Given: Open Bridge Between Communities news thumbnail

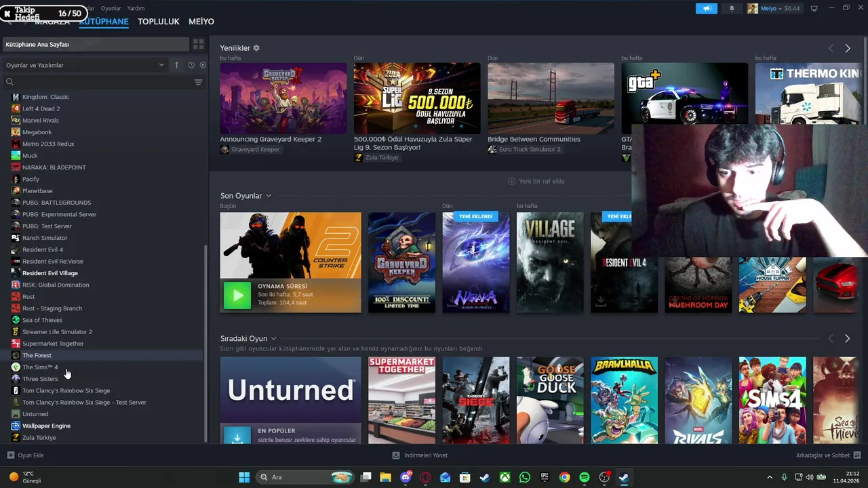Looking at the screenshot, I should coord(551,98).
